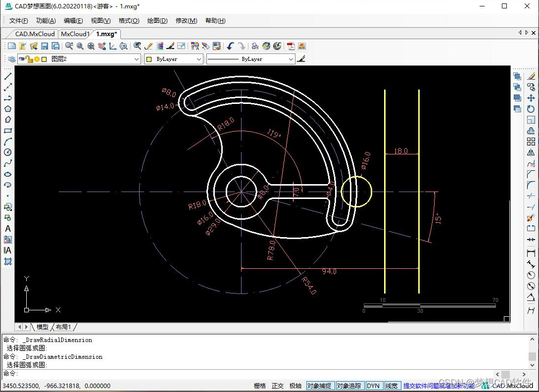The width and height of the screenshot is (539, 392).
Task: Select the Offset tool
Action: point(531,131)
